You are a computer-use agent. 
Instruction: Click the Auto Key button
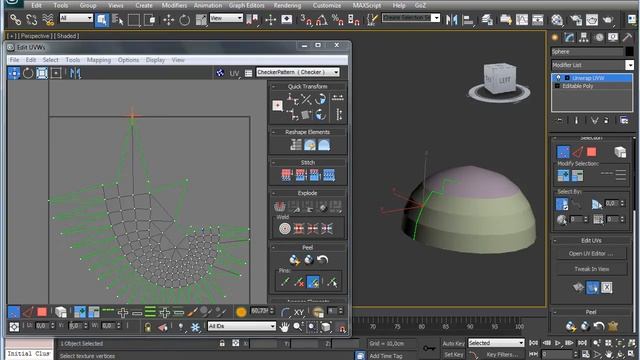[453, 343]
